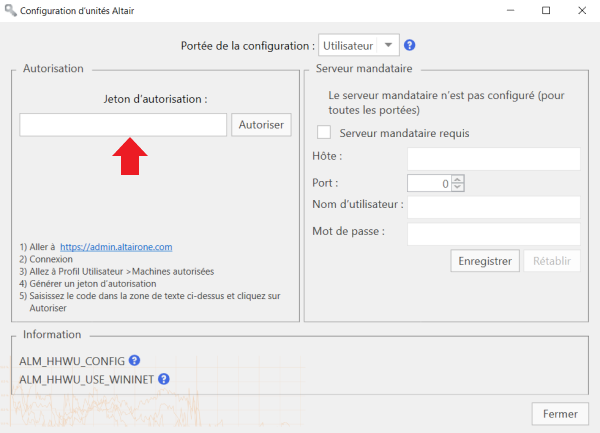The image size is (600, 433).
Task: Click 'Allez à Profil Utilisateur >Machines autorisées' text
Action: [122, 271]
